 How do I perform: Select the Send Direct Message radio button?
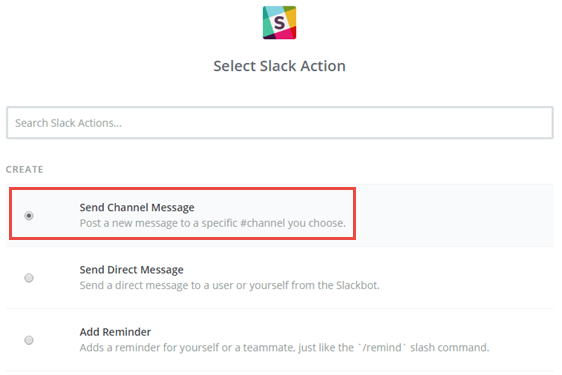click(29, 278)
